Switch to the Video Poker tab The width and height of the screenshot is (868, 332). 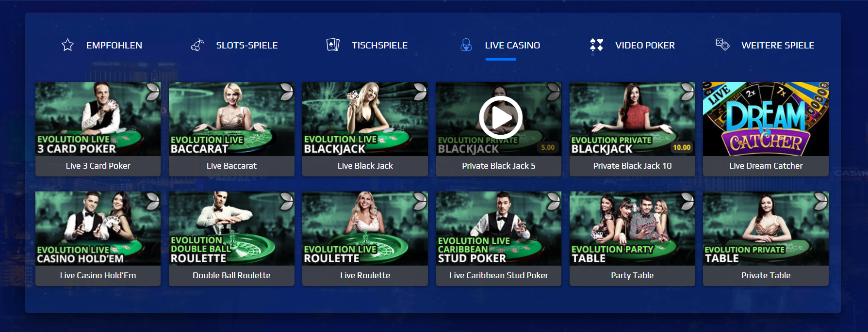632,45
